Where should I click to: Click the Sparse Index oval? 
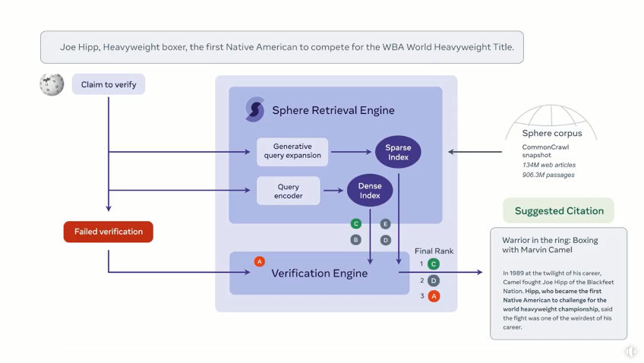[398, 152]
